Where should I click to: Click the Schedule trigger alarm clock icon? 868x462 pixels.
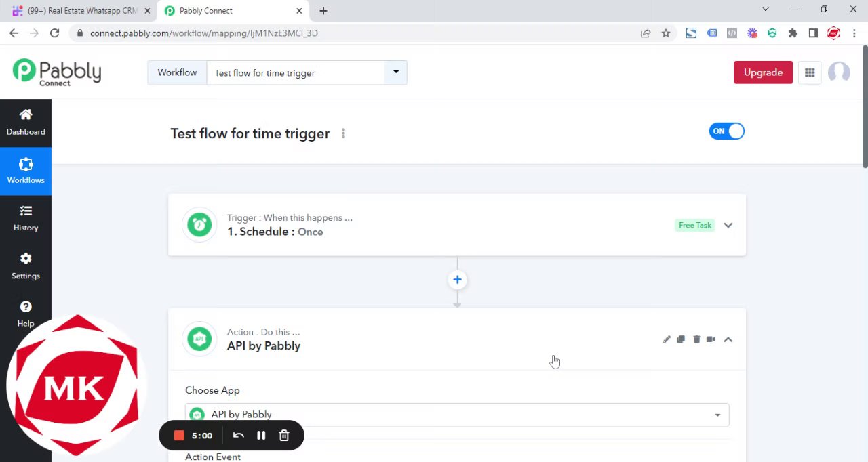click(199, 225)
